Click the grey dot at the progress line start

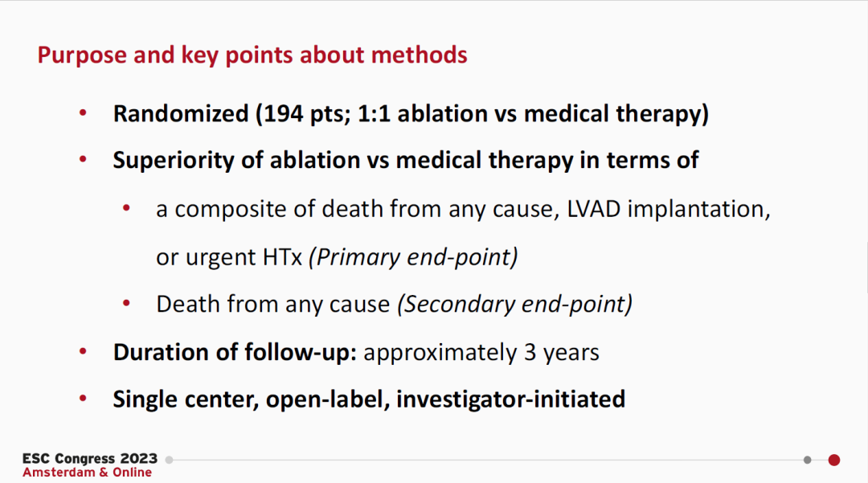[x=169, y=460]
